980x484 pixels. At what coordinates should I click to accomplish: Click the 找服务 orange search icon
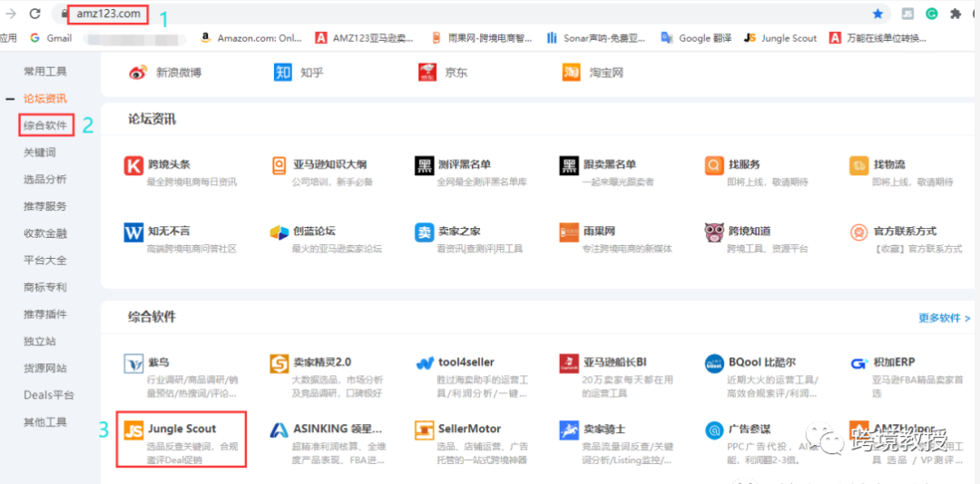(x=714, y=165)
